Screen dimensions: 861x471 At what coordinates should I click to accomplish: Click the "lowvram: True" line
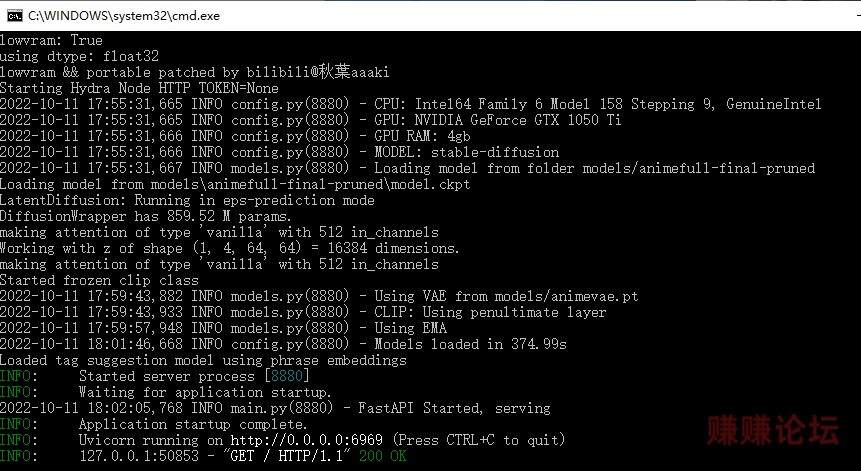pos(51,40)
